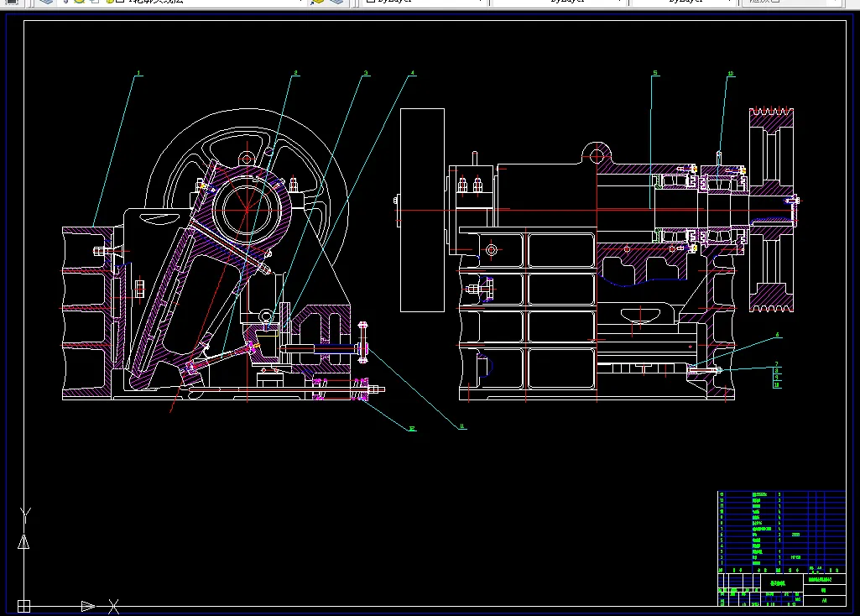This screenshot has width=860, height=616.
Task: Click the UCS icon origin square
Action: pyautogui.click(x=23, y=606)
